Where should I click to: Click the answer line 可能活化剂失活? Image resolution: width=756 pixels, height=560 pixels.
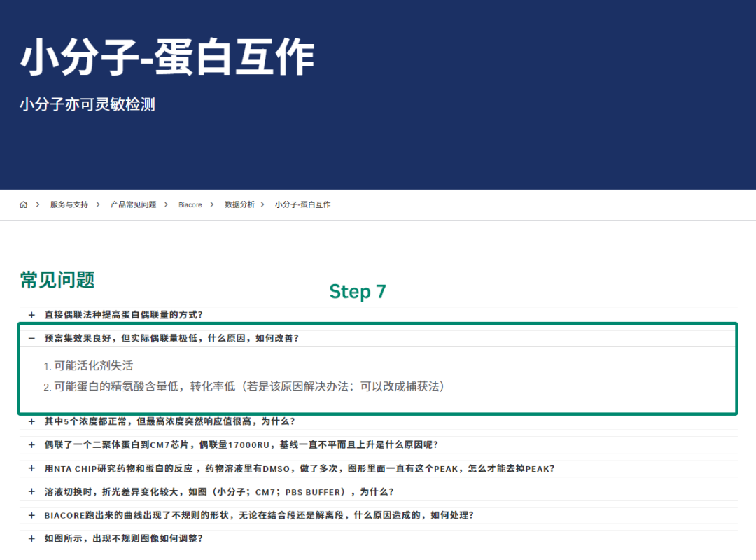93,365
